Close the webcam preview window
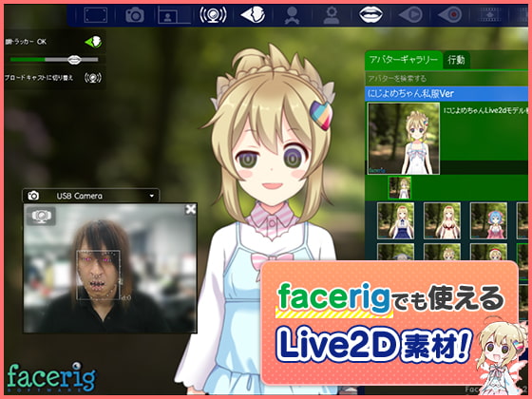Image resolution: width=532 pixels, height=399 pixels. (191, 209)
